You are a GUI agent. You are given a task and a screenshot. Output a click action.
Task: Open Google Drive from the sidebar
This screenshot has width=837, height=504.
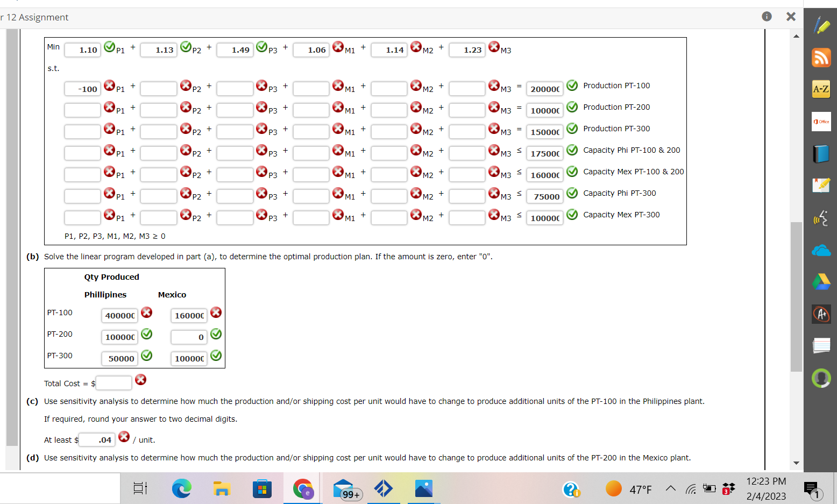coord(821,282)
